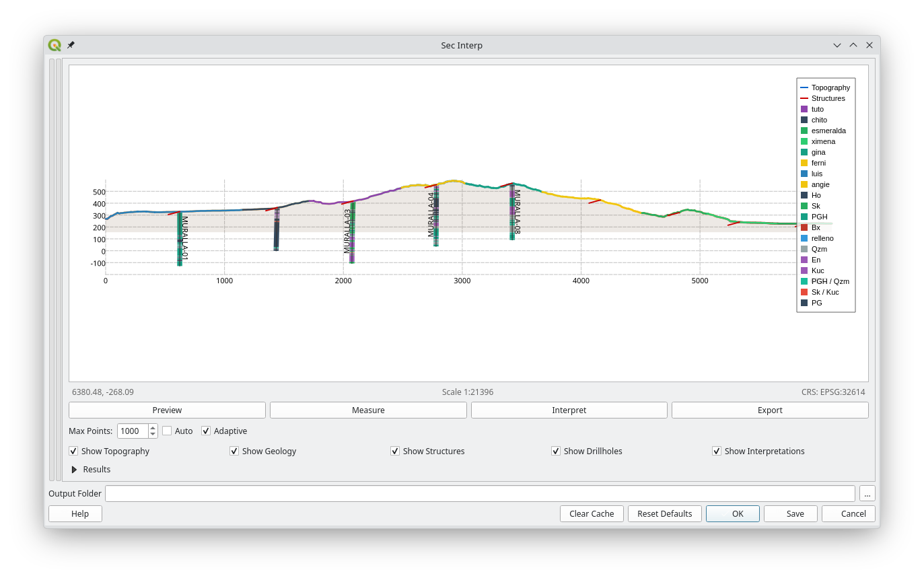
Task: Decrease Max Points with down arrow
Action: pyautogui.click(x=153, y=434)
